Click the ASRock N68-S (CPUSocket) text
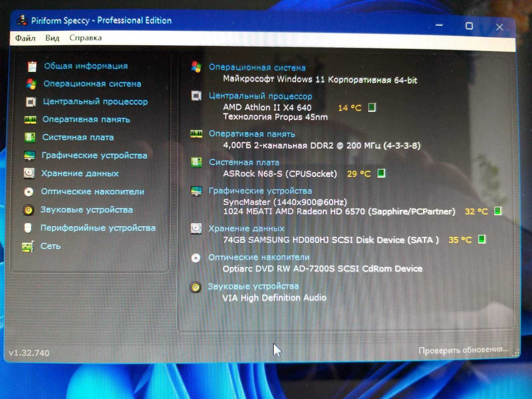The width and height of the screenshot is (532, 399). pos(280,174)
